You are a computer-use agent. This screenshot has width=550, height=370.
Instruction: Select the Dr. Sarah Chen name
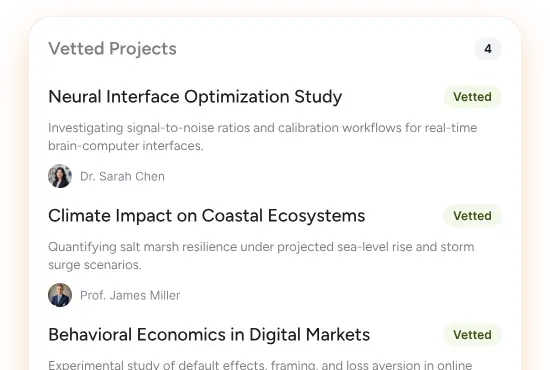click(122, 176)
